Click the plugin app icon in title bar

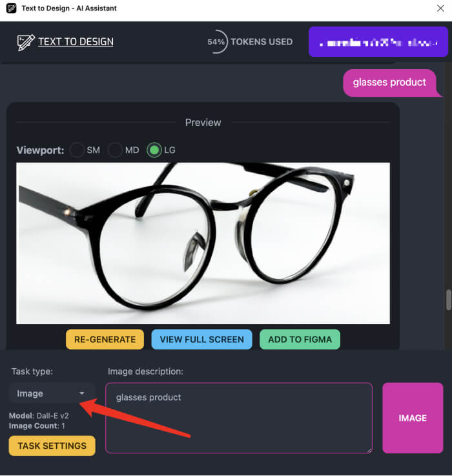[11, 8]
